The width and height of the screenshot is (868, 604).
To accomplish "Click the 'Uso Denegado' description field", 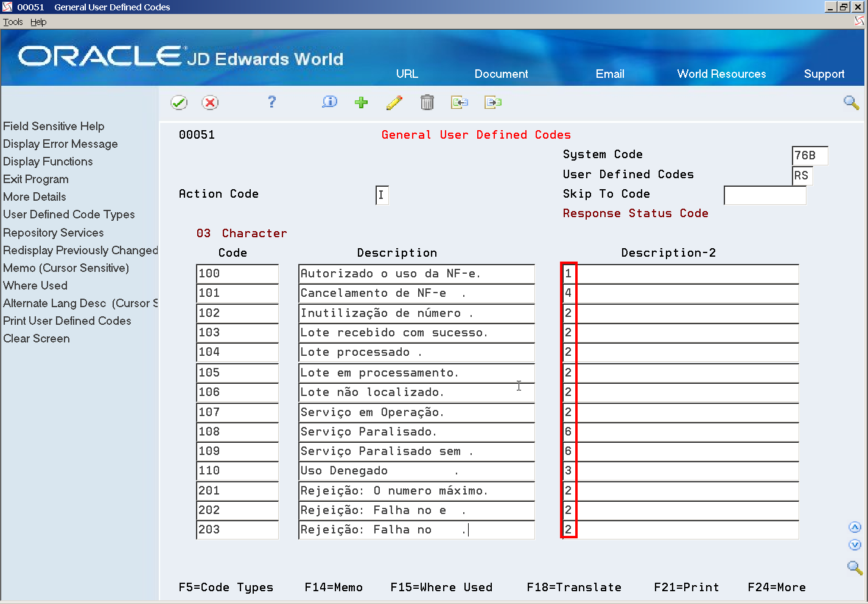I will point(416,471).
